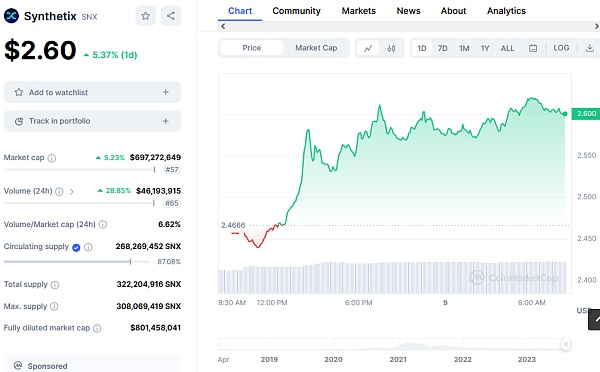Move tabs back with left arrow
The image size is (600, 372).
(x=223, y=26)
